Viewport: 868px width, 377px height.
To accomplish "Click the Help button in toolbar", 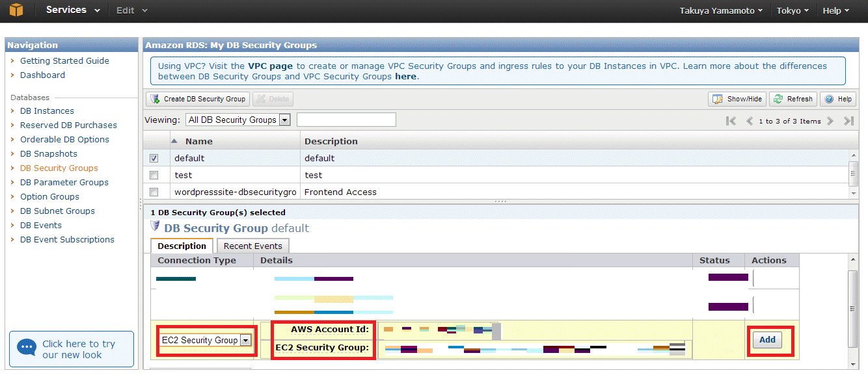I will click(838, 99).
